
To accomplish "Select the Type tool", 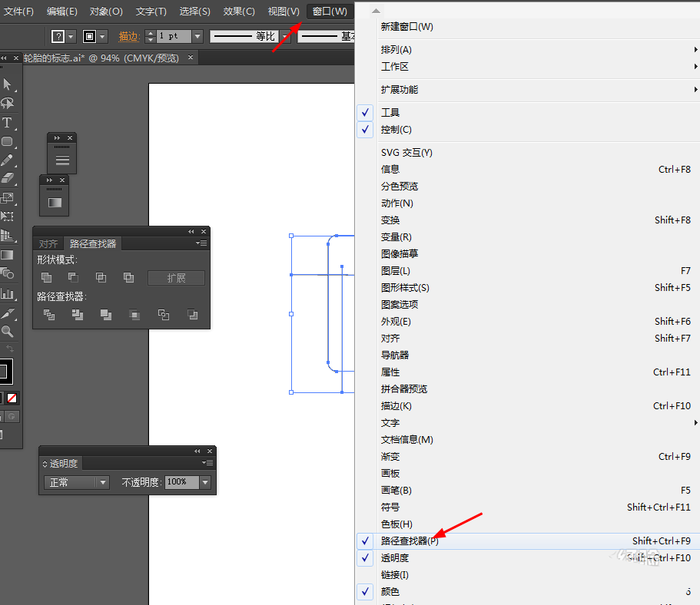I will [x=7, y=123].
